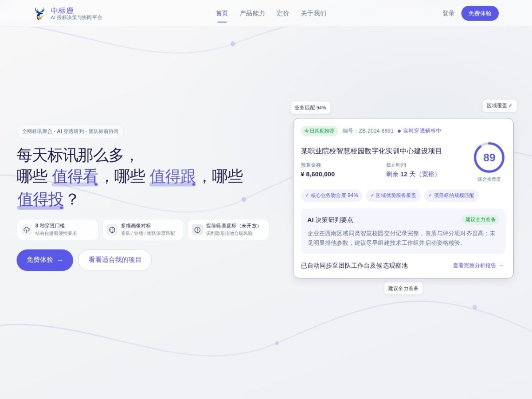The image size is (532, 399).
Task: Click the hero 免费体验 → button
Action: 45,260
